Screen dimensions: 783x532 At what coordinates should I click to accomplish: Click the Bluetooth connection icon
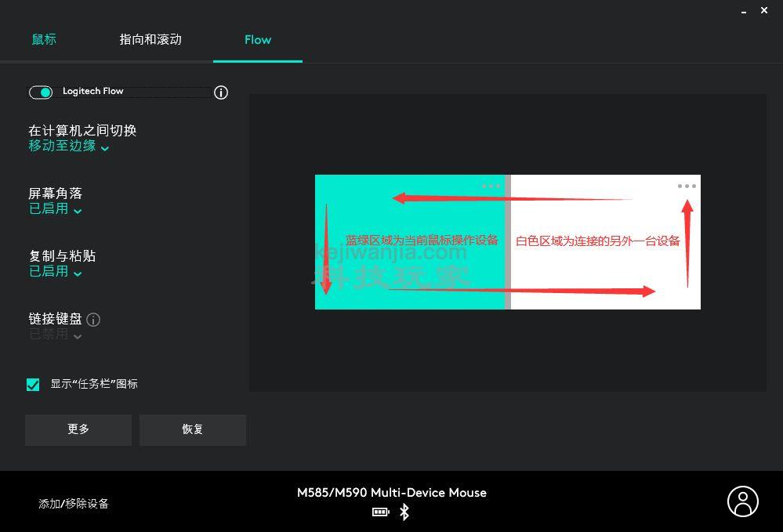pos(404,512)
